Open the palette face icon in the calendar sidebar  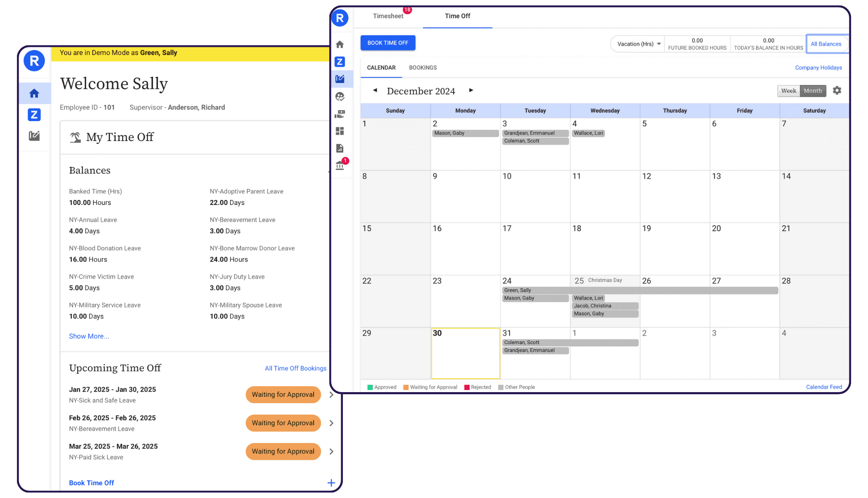[340, 97]
